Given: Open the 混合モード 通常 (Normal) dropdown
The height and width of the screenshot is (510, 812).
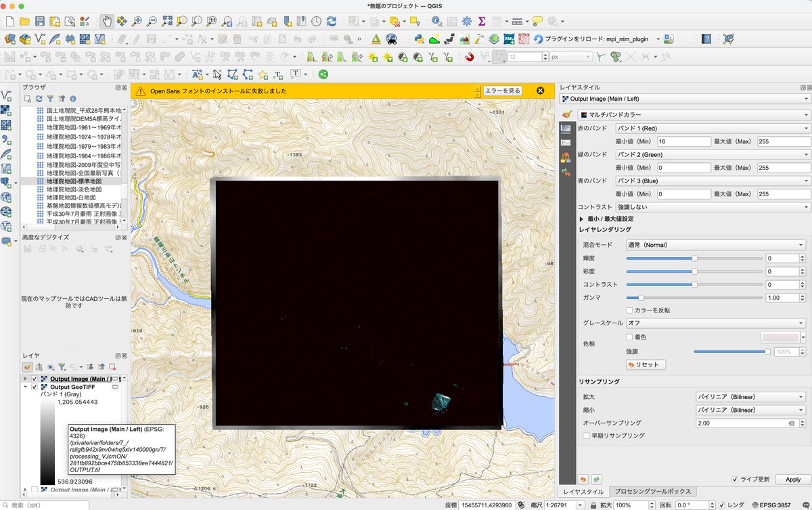Looking at the screenshot, I should 715,245.
